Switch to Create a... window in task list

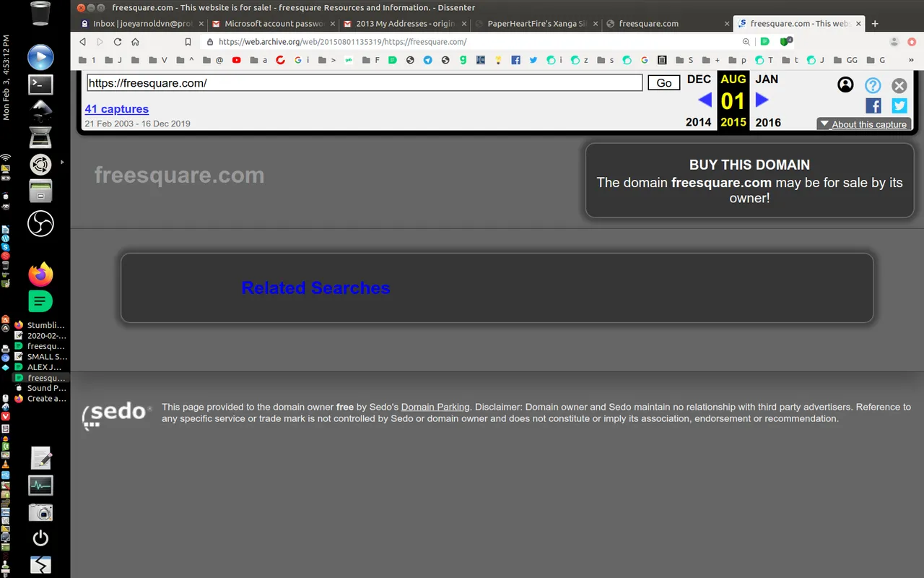point(40,399)
